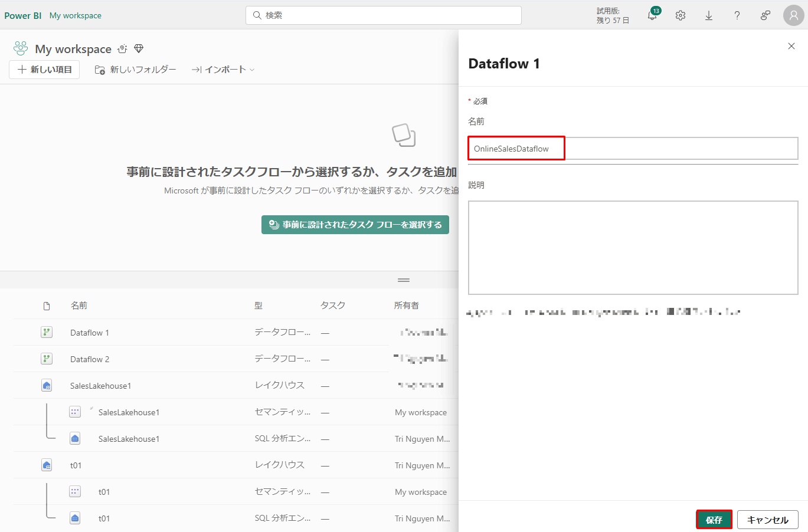Open the notifications bell icon

pos(652,16)
